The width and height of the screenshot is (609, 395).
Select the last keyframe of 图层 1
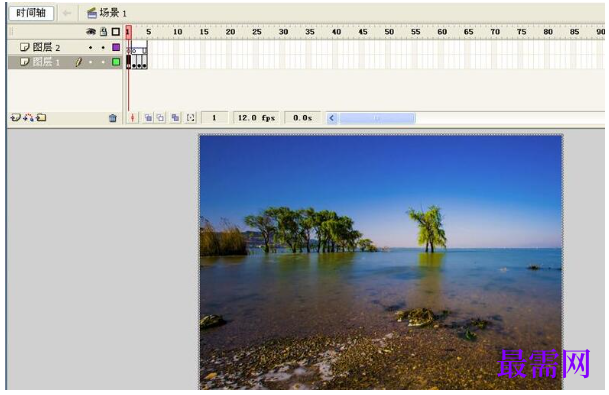click(x=144, y=62)
